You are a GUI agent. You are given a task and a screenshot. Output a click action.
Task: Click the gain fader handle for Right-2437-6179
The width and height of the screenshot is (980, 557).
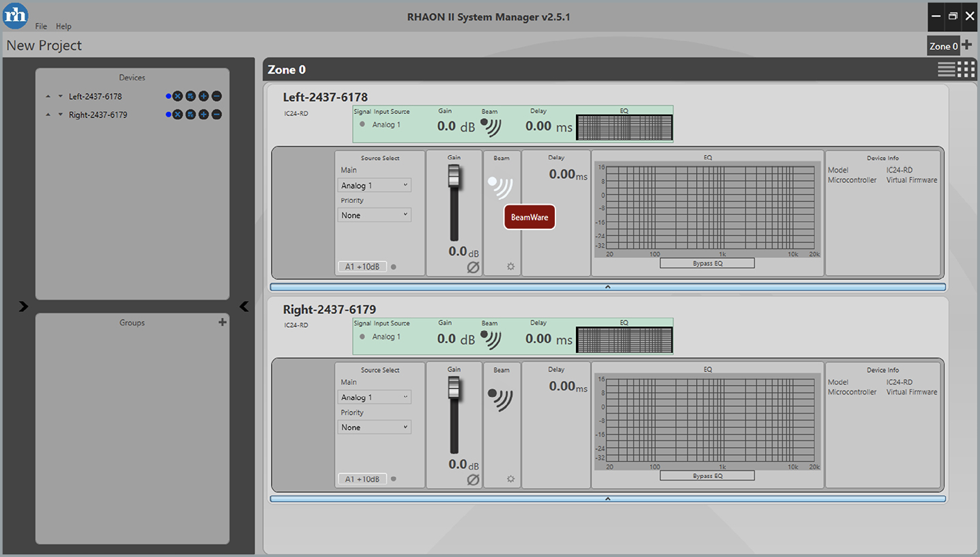[x=454, y=388]
